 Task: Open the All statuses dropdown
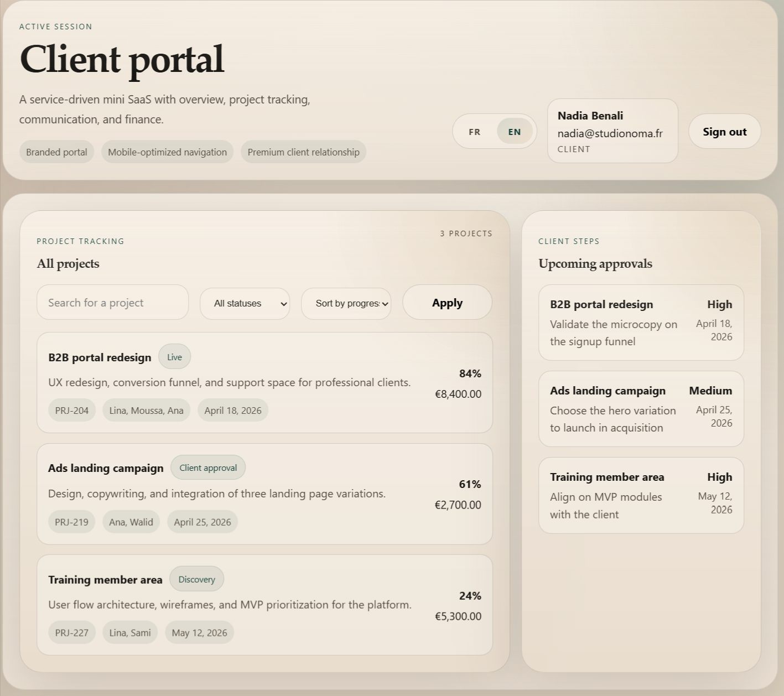pos(244,303)
